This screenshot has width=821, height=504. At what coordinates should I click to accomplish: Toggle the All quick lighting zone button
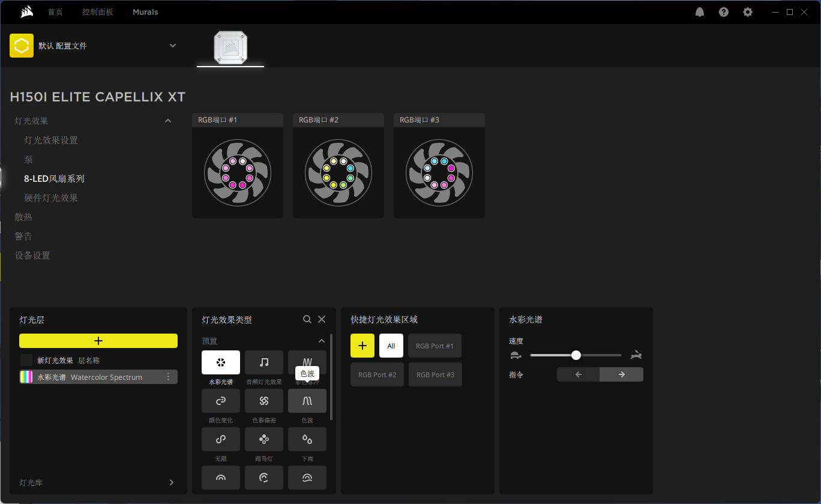391,346
